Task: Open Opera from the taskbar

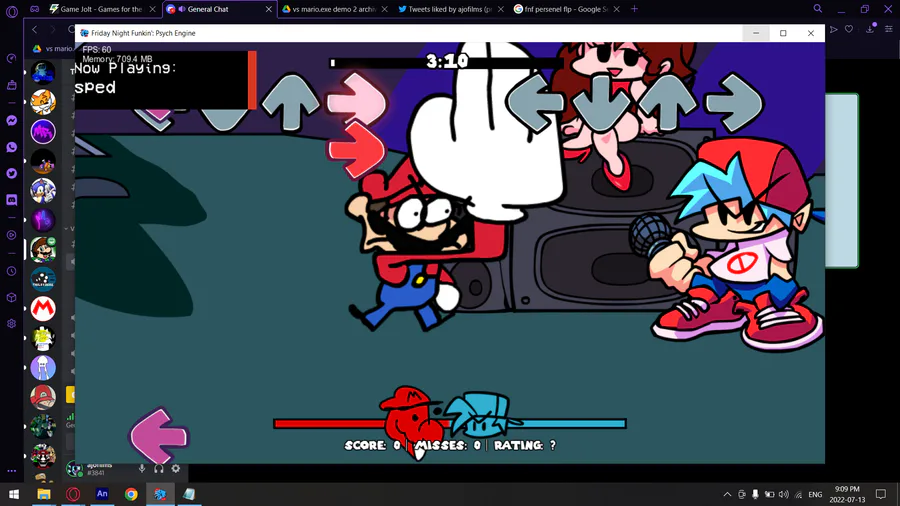Action: (x=73, y=494)
